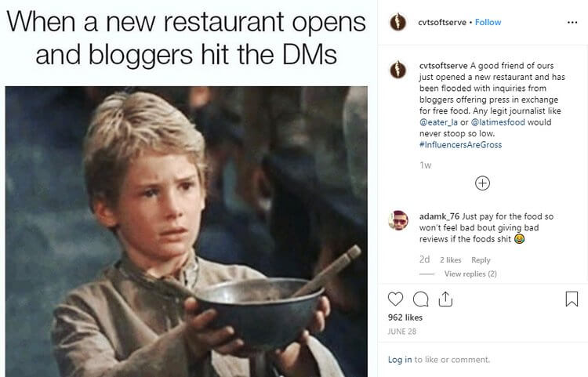Open the #InfluencersAreGross hashtag
588x377 pixels.
[460, 145]
